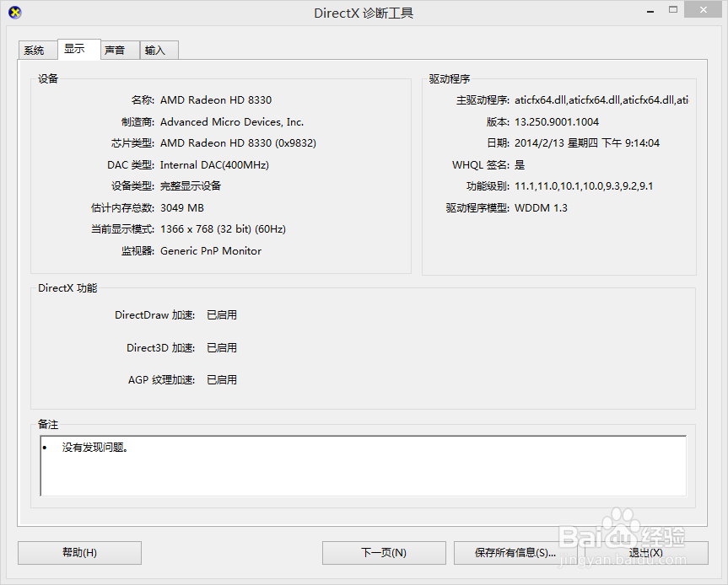Minimize the DirectX diagnostic window

(650, 10)
